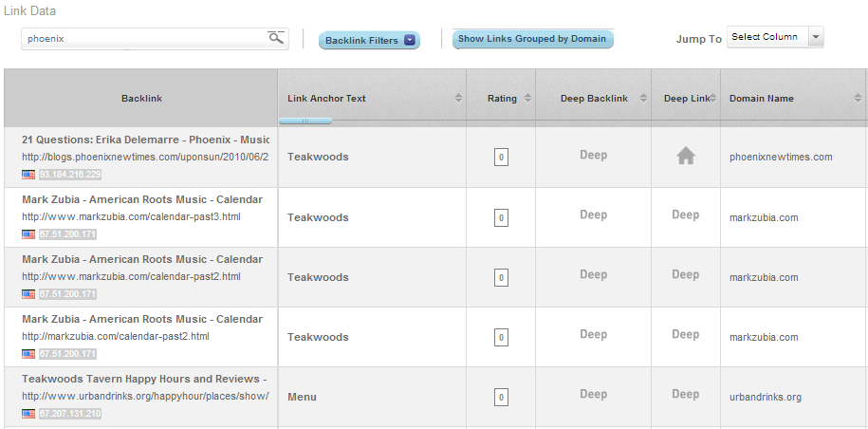Click the column resize slider handle
This screenshot has width=868, height=429.
pos(305,121)
